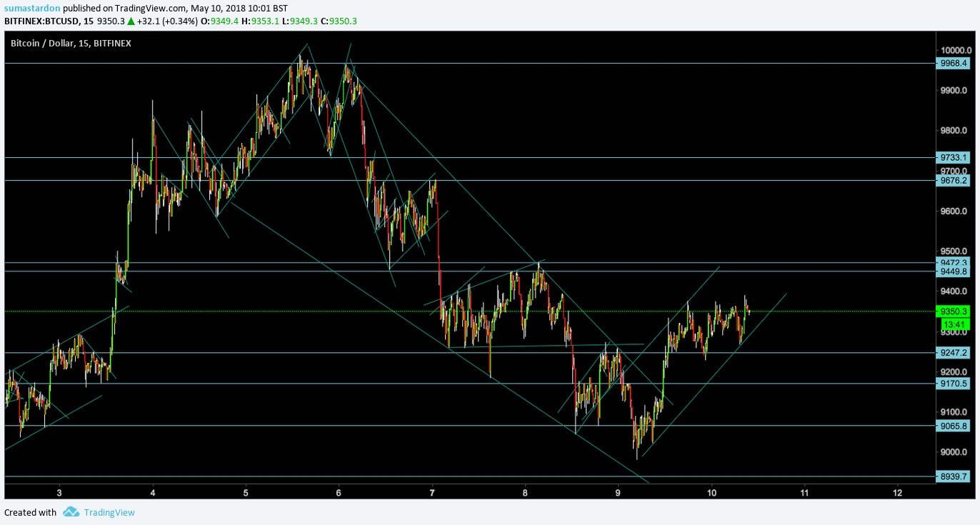
Task: Click date 8 on the time axis
Action: click(x=525, y=492)
